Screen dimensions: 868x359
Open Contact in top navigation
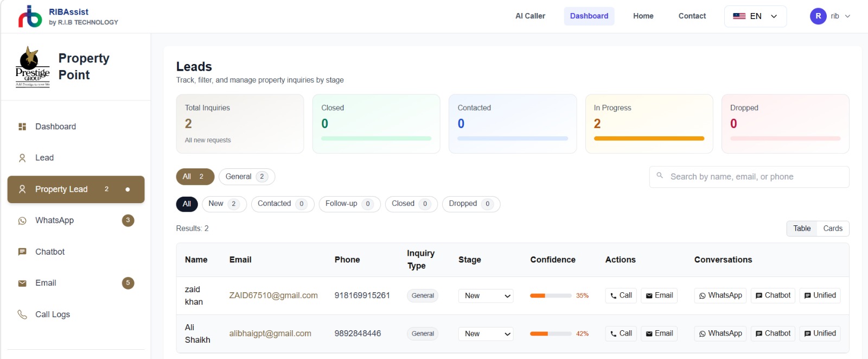[x=692, y=16]
